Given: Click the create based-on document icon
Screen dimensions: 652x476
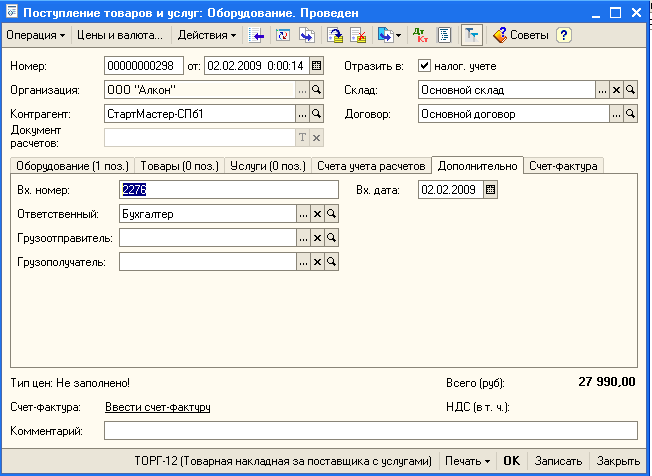Looking at the screenshot, I should coord(385,35).
